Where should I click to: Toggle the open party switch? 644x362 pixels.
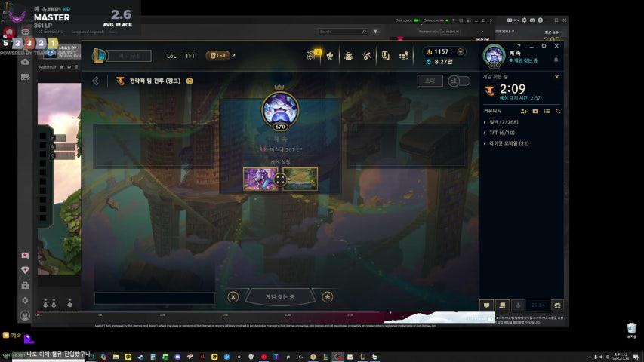pos(459,81)
